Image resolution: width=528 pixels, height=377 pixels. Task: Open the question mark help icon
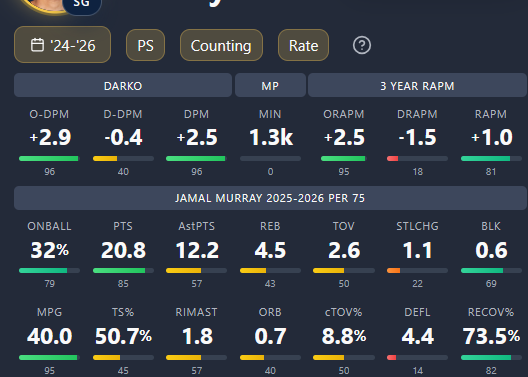362,45
